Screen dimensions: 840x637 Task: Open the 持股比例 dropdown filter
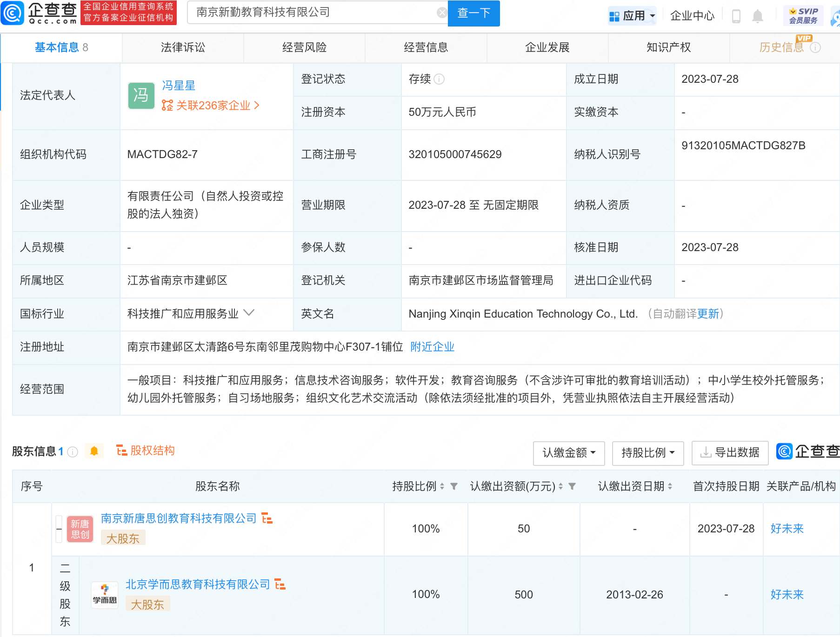(x=648, y=453)
